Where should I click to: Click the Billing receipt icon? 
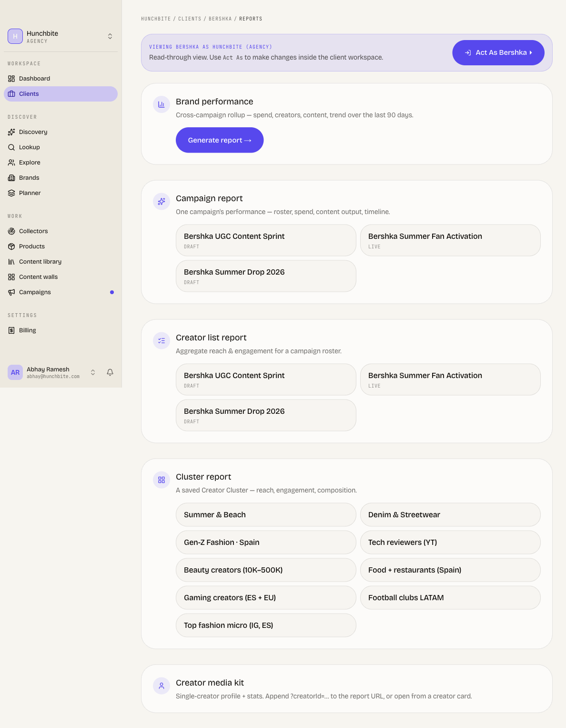pyautogui.click(x=11, y=330)
